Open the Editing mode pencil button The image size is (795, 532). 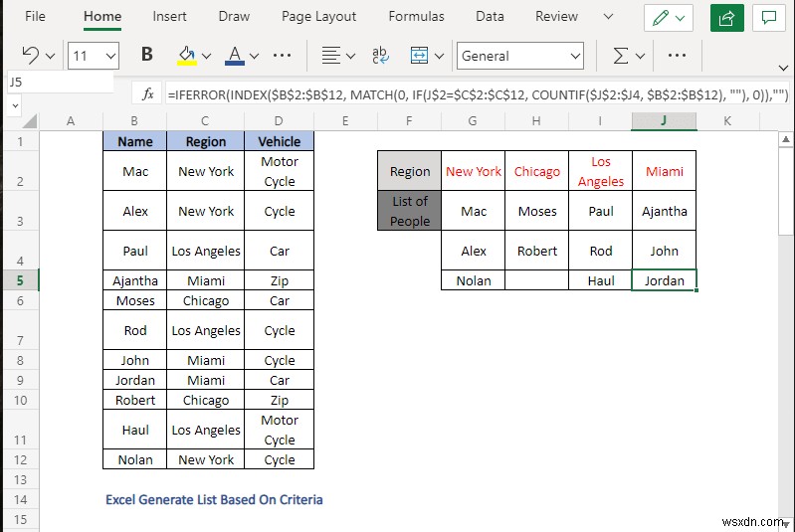point(669,18)
